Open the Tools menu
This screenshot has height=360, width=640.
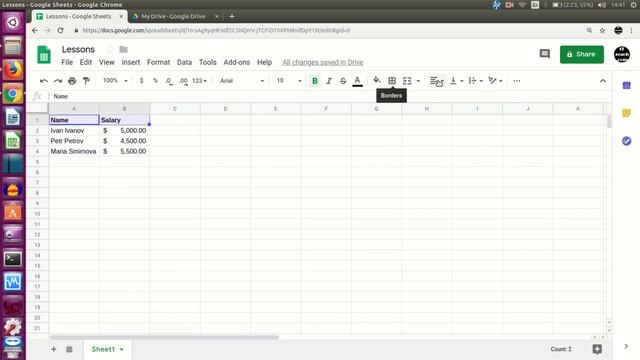[208, 62]
